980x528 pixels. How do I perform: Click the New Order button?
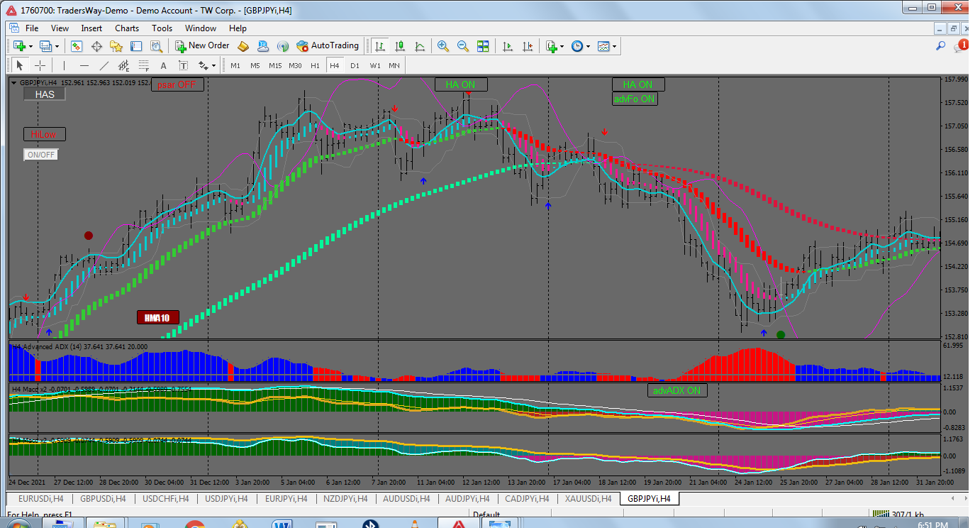(202, 46)
